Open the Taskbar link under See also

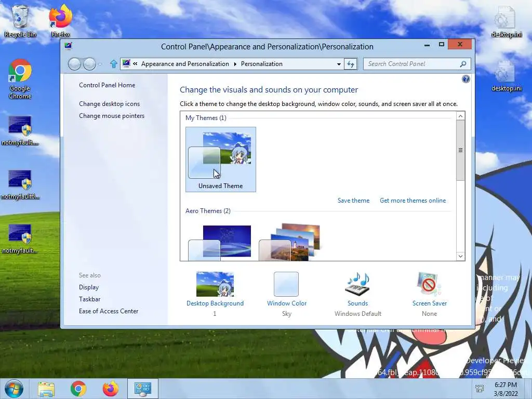89,299
